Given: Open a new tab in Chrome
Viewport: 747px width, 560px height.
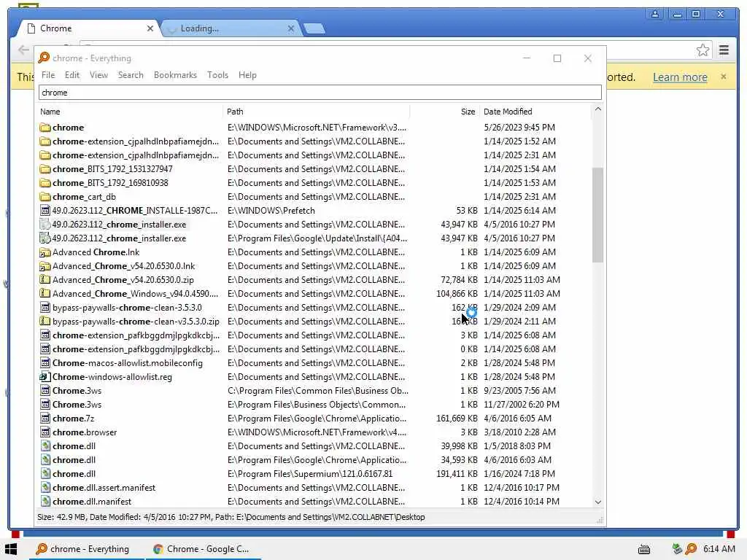Looking at the screenshot, I should [314, 28].
